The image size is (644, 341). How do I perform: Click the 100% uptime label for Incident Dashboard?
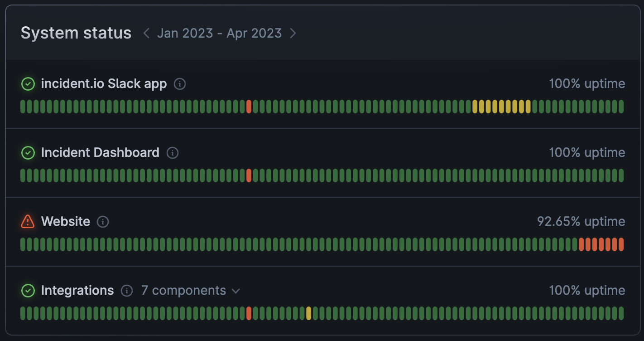click(587, 153)
